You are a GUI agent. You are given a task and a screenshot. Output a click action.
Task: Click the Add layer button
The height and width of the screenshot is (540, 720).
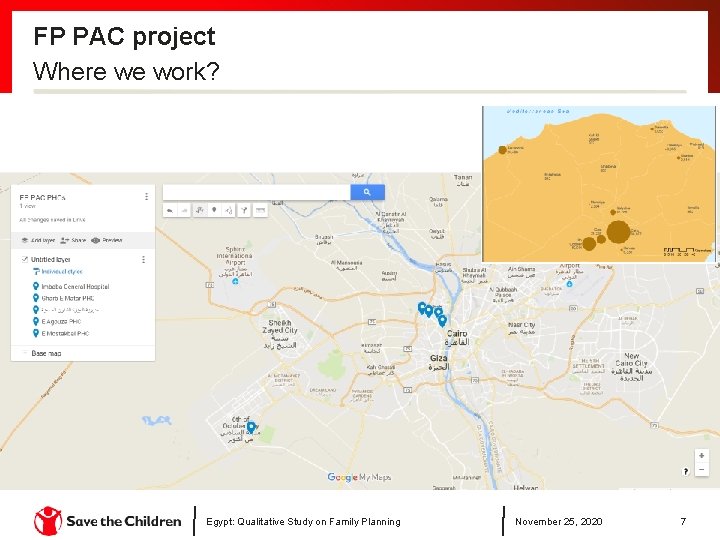click(39, 240)
